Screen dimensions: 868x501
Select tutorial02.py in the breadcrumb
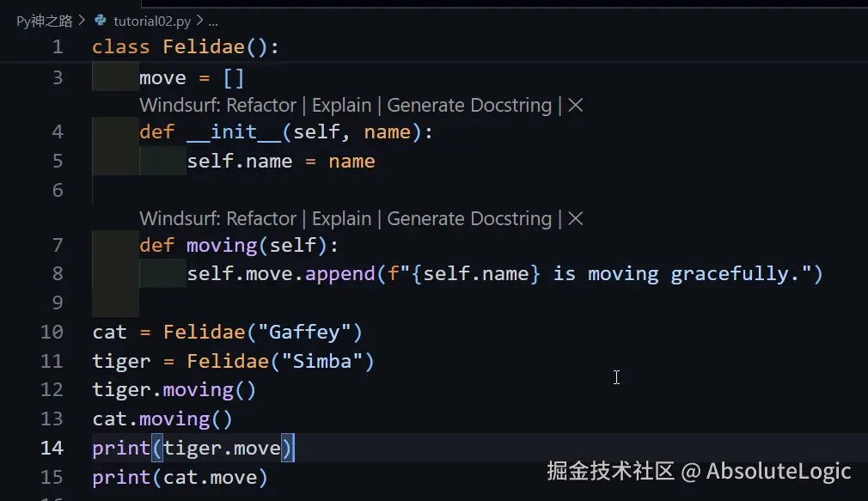(152, 21)
